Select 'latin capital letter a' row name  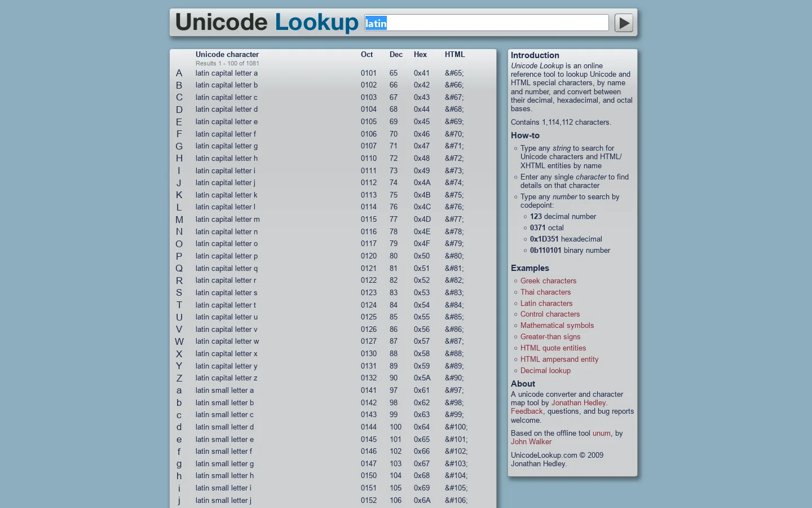click(227, 73)
